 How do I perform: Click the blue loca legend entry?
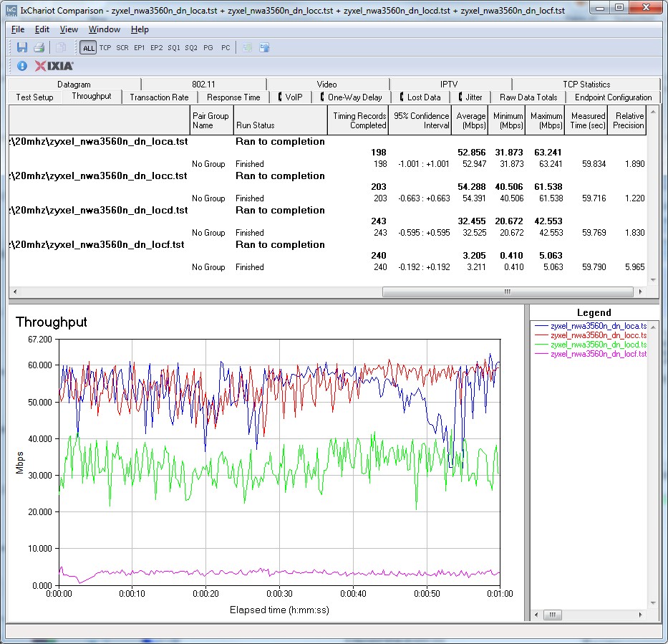[591, 326]
